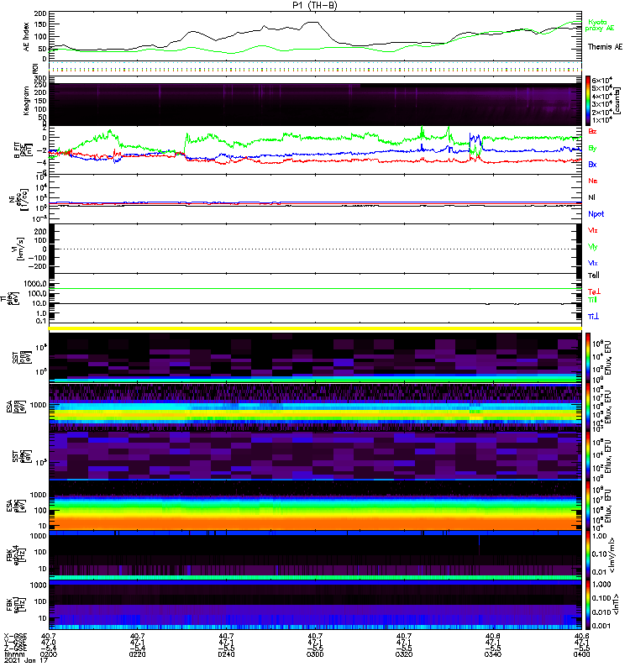
Task: Select the red "Te⊥" legend label
Action: (594, 291)
